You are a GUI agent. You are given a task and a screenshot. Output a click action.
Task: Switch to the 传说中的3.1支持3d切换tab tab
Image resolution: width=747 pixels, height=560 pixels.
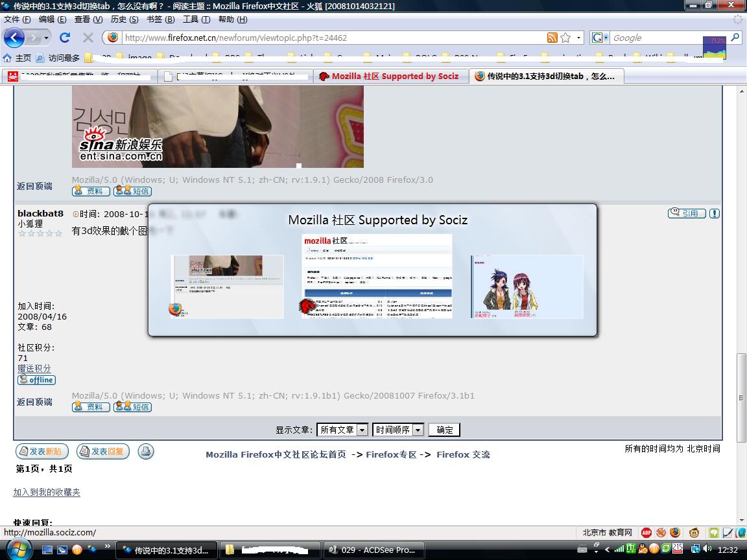point(547,76)
